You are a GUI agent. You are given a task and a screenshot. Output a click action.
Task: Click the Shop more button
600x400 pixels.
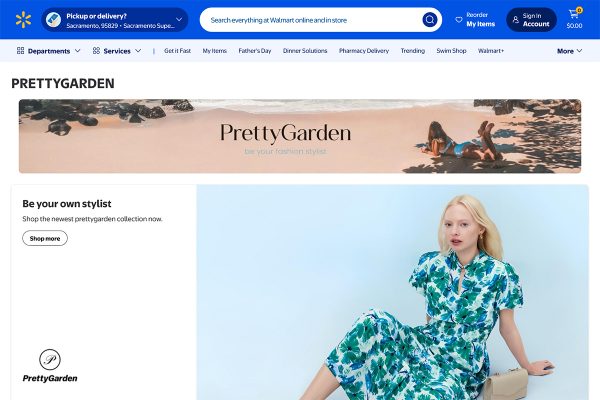[45, 238]
